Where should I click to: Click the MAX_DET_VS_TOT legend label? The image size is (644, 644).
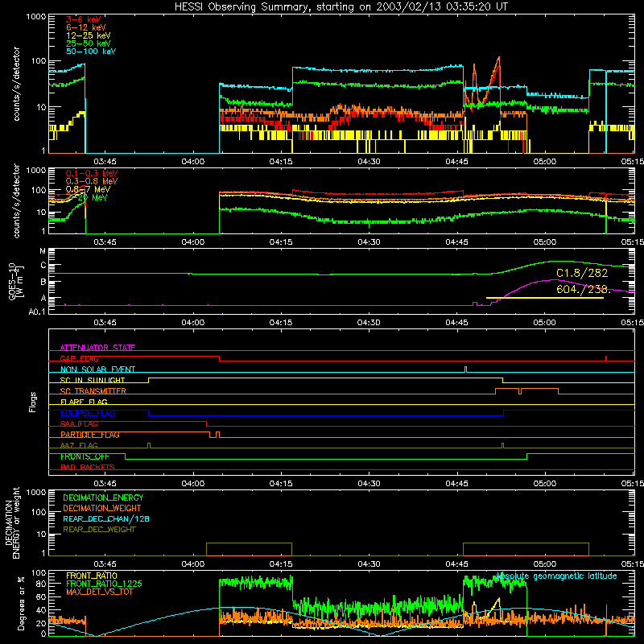[x=99, y=592]
